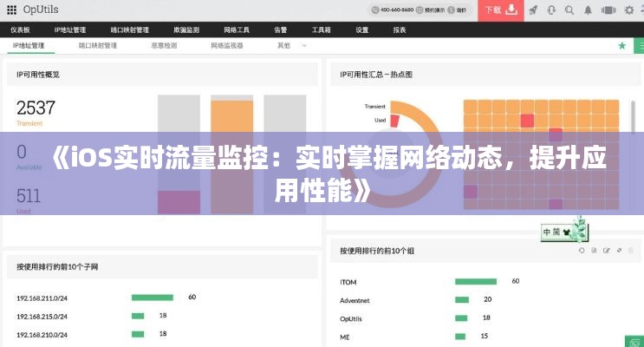Click export icon on top 10 groups widget
The image size is (644, 347).
(x=594, y=251)
